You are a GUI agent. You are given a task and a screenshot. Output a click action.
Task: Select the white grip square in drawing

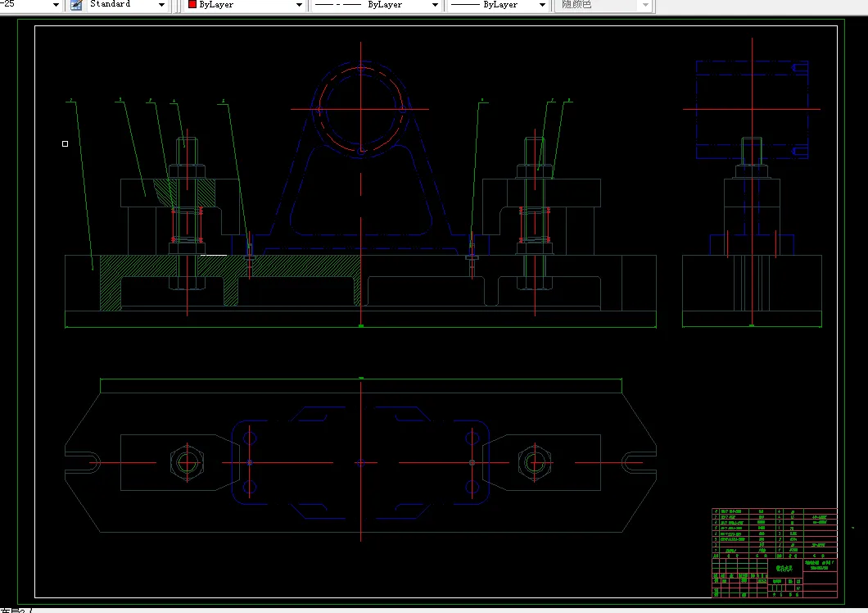tap(65, 144)
